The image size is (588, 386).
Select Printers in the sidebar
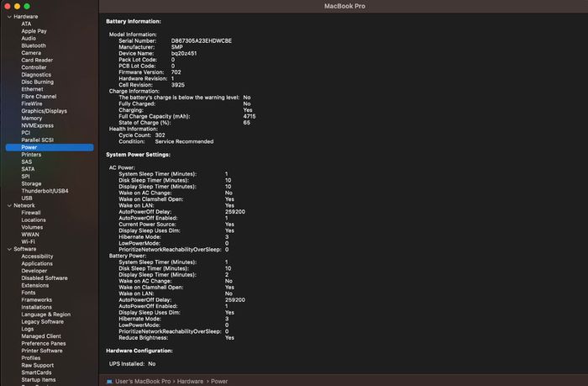31,155
